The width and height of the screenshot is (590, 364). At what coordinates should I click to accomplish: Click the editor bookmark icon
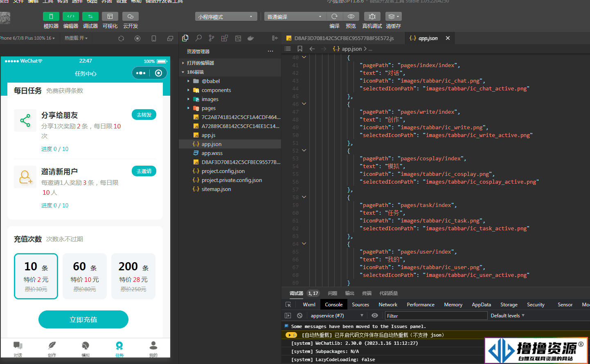(300, 49)
